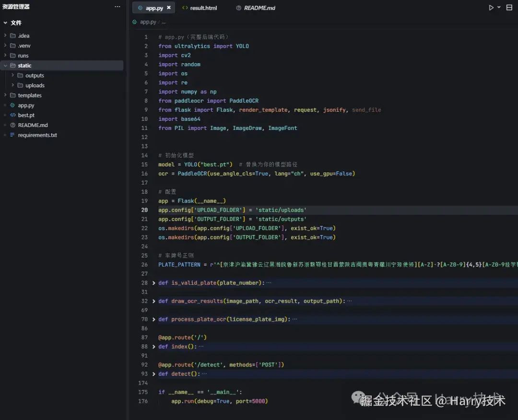Place cursor on 'from ultralytics import YOLO'
518x420 pixels.
pos(203,46)
